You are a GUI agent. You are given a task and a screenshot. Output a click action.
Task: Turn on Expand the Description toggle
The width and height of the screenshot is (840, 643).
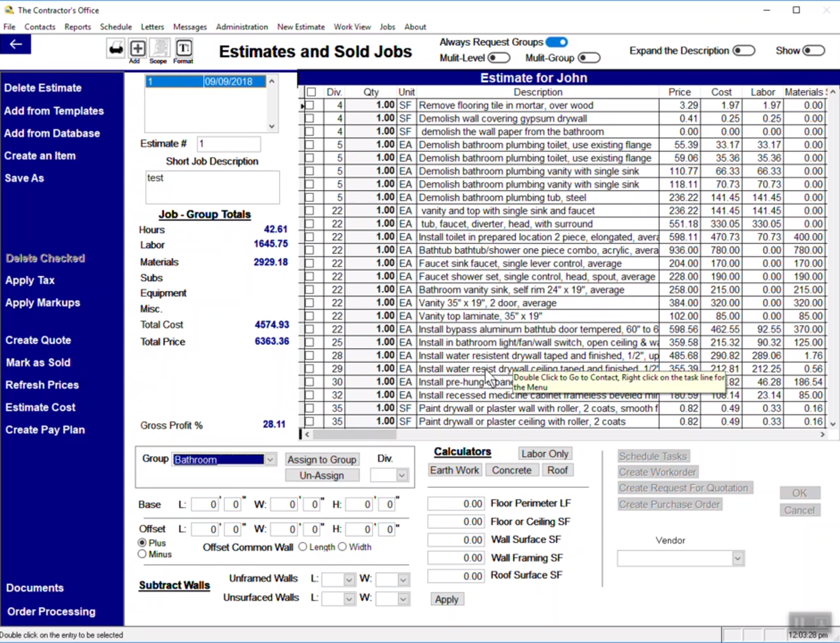[x=744, y=51]
